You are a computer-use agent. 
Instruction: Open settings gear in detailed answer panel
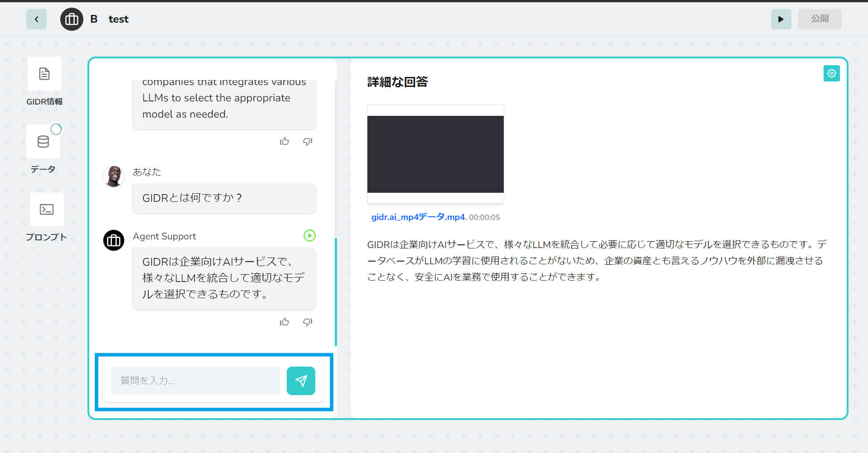[831, 73]
